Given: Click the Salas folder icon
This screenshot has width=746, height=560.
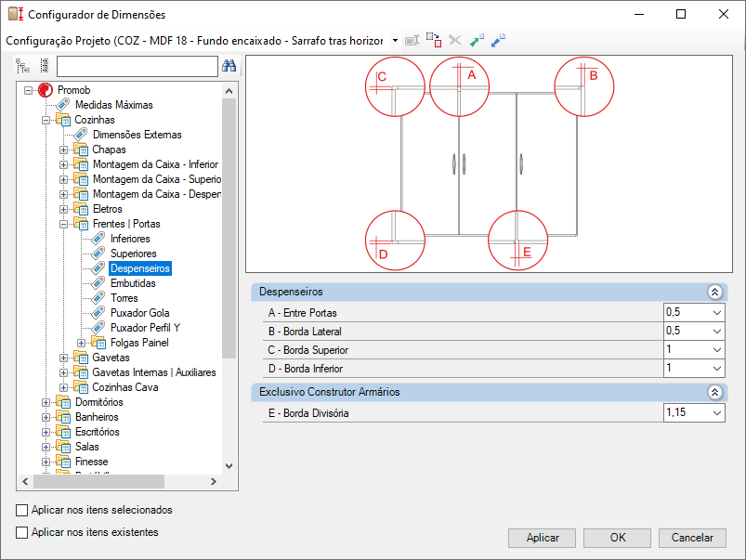Looking at the screenshot, I should coord(63,447).
